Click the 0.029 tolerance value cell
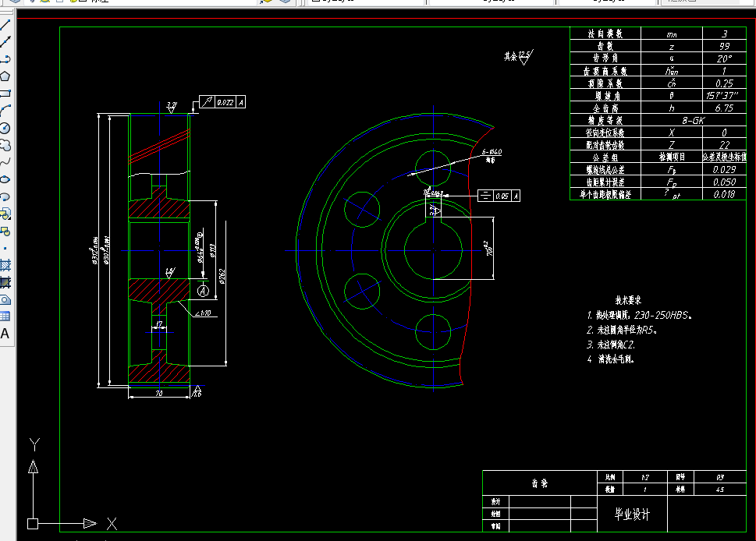Image resolution: width=756 pixels, height=541 pixels. tap(724, 170)
